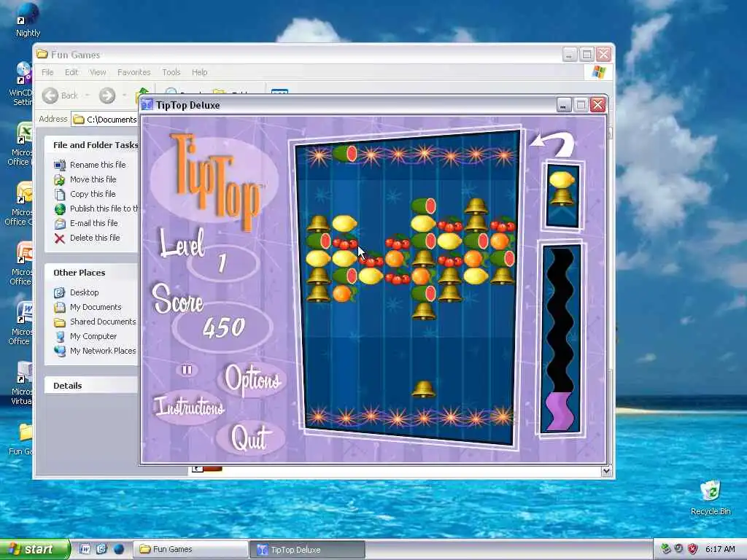Viewport: 747px width, 560px height.
Task: Click the Back button in Fun Games
Action: 60,96
